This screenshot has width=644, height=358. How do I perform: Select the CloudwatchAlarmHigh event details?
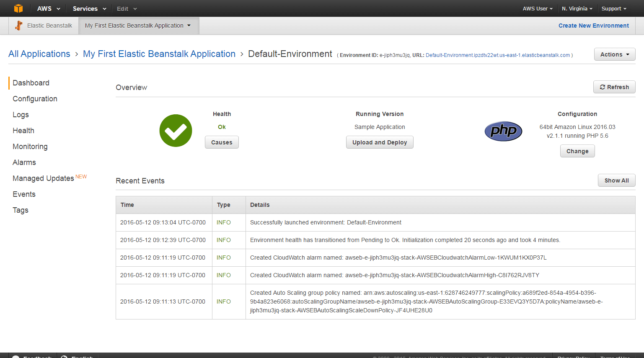[395, 275]
